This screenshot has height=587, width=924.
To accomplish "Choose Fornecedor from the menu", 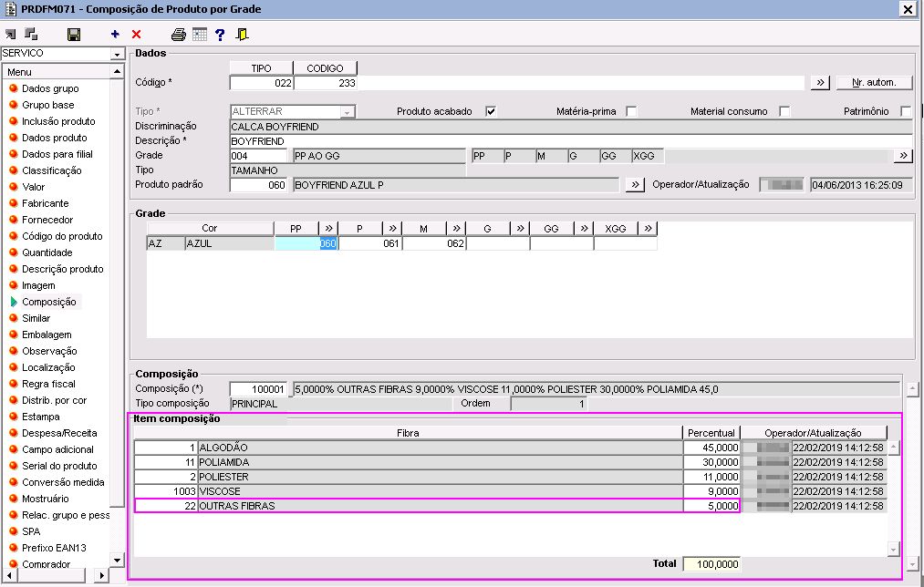I will pyautogui.click(x=47, y=221).
